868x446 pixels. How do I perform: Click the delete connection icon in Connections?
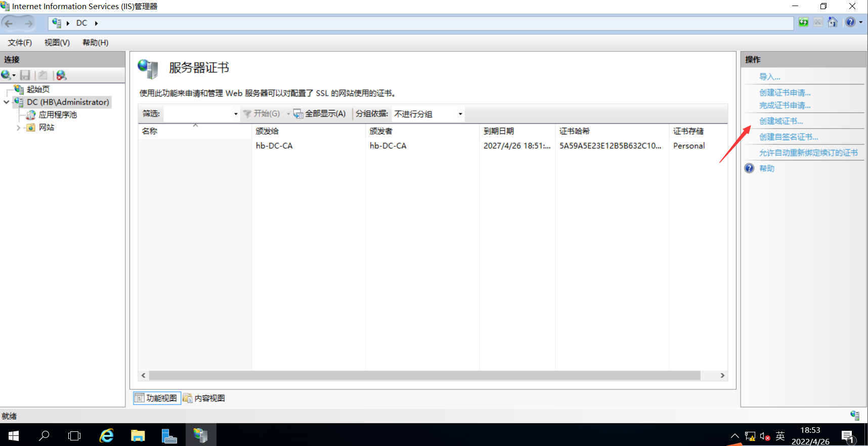61,75
